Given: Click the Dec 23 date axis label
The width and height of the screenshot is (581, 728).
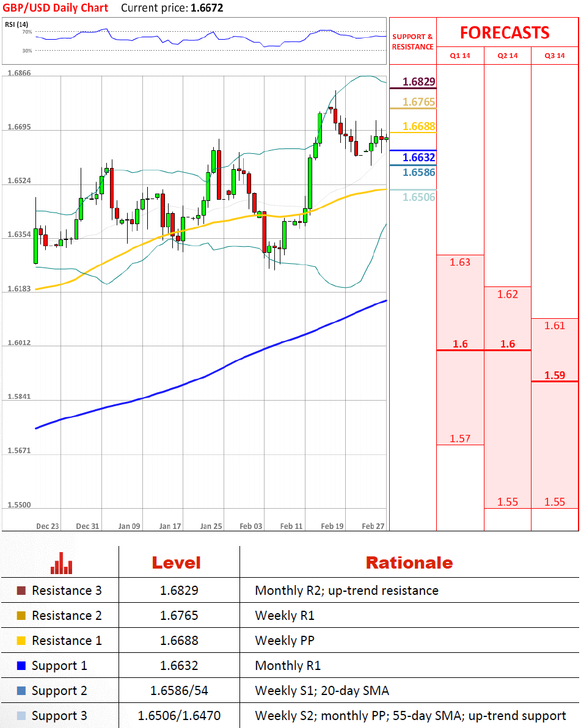Looking at the screenshot, I should pyautogui.click(x=48, y=526).
